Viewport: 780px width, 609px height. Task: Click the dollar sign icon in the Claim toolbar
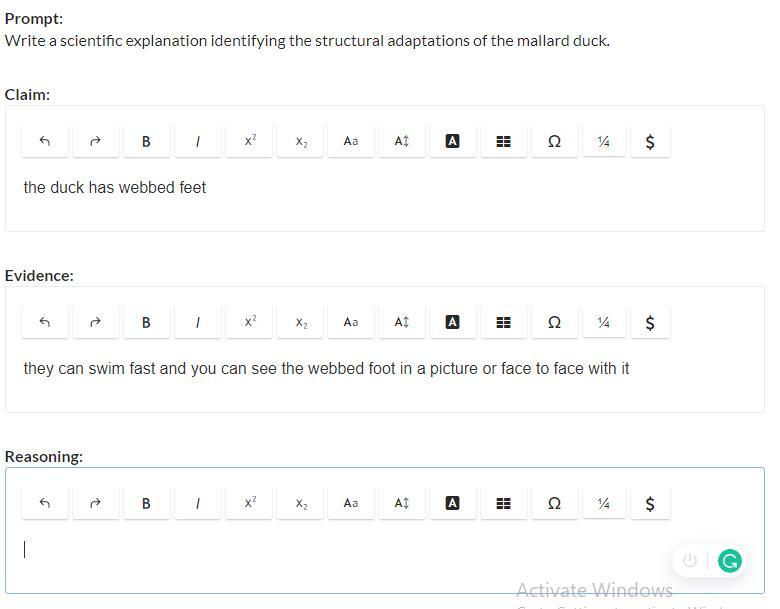point(650,141)
